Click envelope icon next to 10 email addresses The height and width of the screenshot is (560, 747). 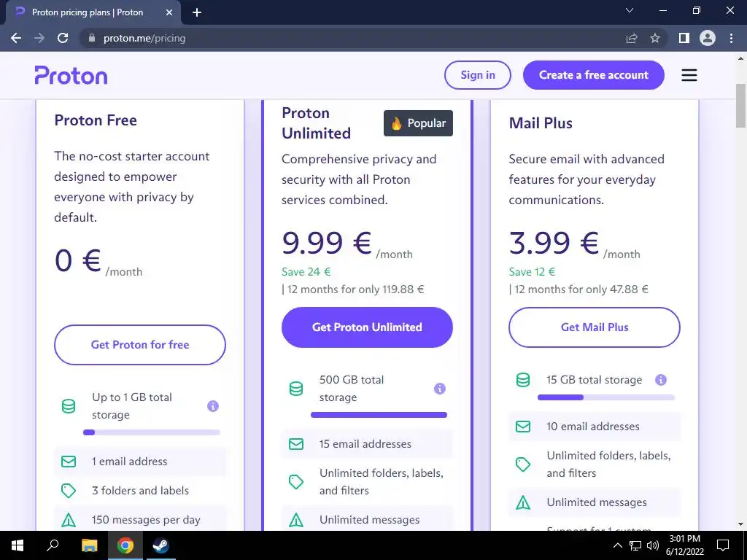point(523,426)
